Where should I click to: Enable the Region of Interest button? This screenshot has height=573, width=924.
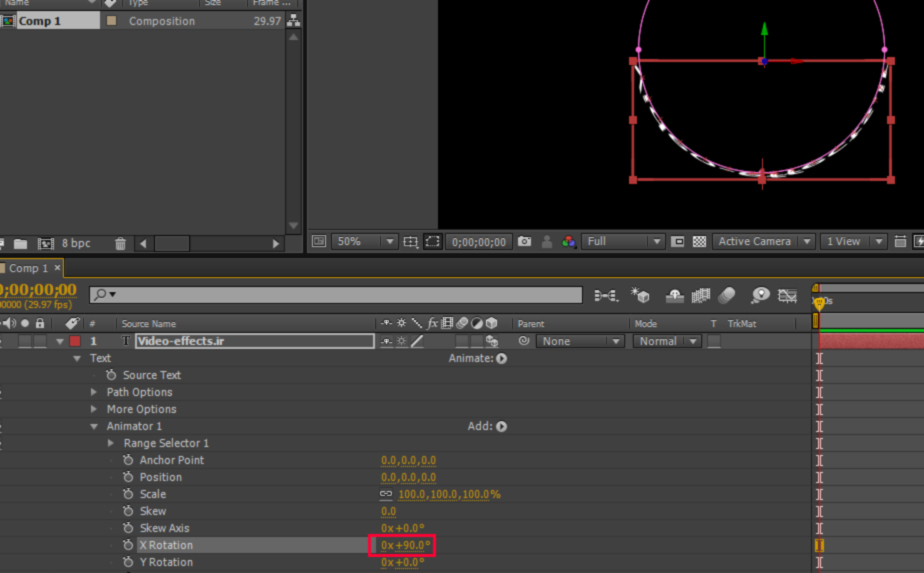(x=678, y=242)
